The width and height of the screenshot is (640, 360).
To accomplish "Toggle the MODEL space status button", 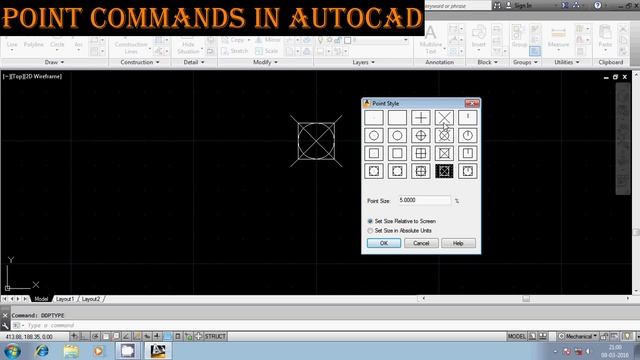I will [516, 336].
